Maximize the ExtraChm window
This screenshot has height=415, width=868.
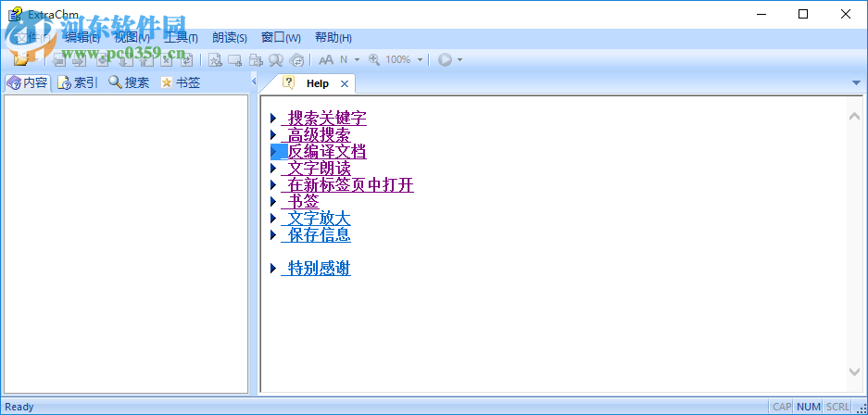[x=802, y=15]
